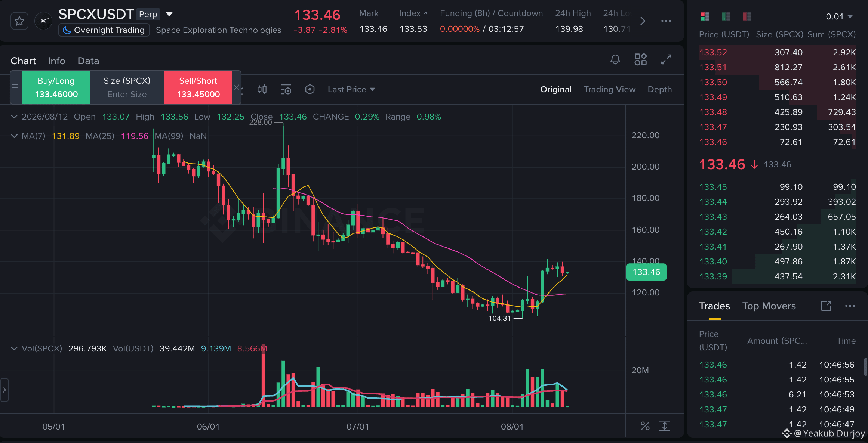Screen dimensions: 868x443
Task: Grab the quick-order panel drag handle
Action: click(15, 87)
